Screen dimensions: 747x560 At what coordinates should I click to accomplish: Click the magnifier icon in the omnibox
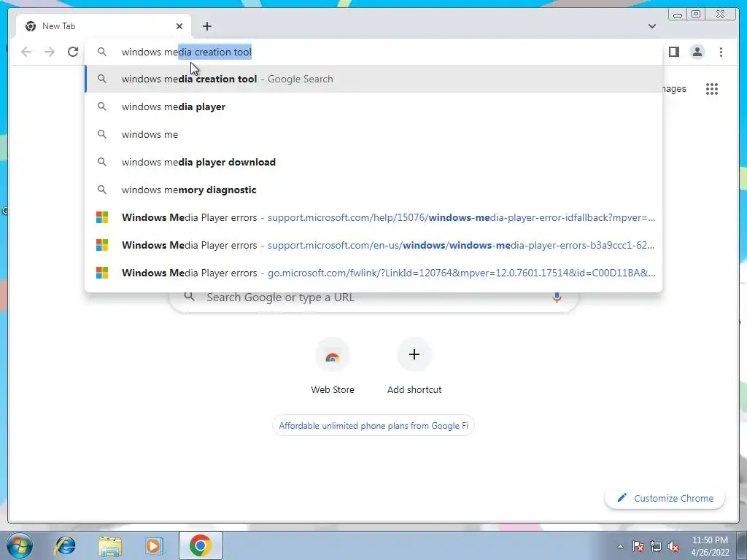[x=102, y=52]
